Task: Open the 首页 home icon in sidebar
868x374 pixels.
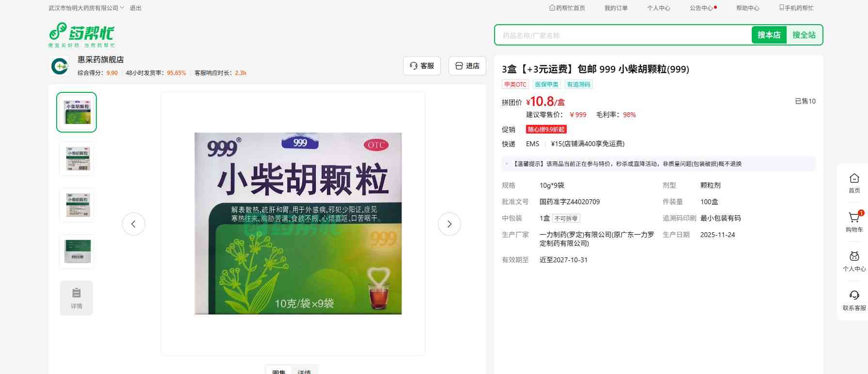Action: (x=854, y=179)
